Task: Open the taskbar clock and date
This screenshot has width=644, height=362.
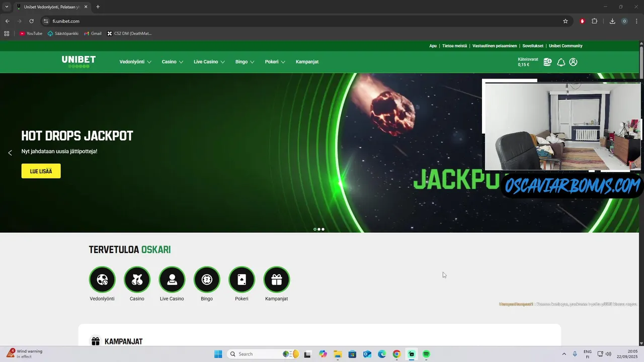Action: (628, 354)
